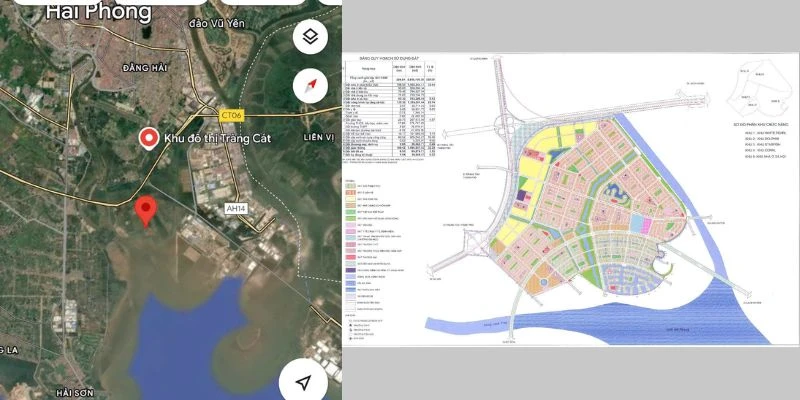
Task: Open the map layers button
Action: pyautogui.click(x=310, y=36)
